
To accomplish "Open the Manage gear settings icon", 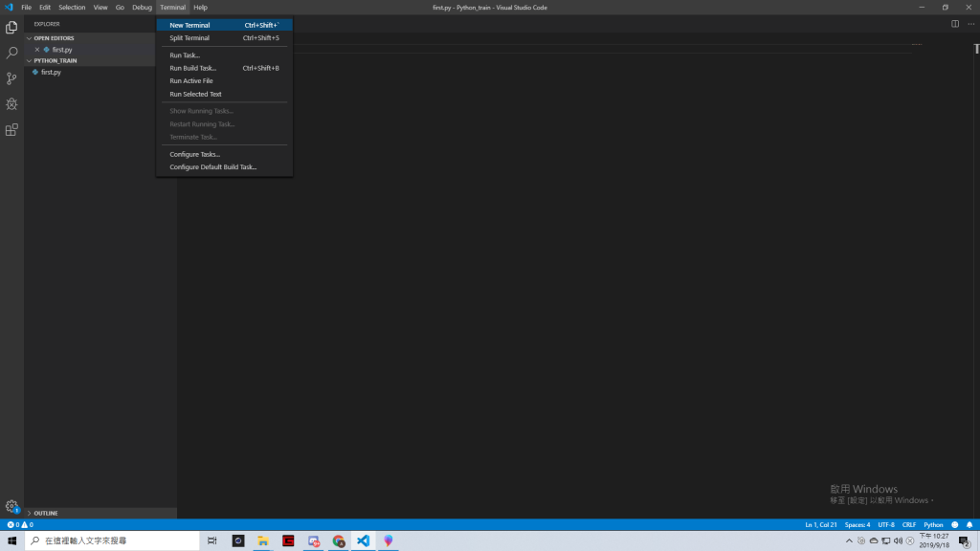I will [11, 507].
